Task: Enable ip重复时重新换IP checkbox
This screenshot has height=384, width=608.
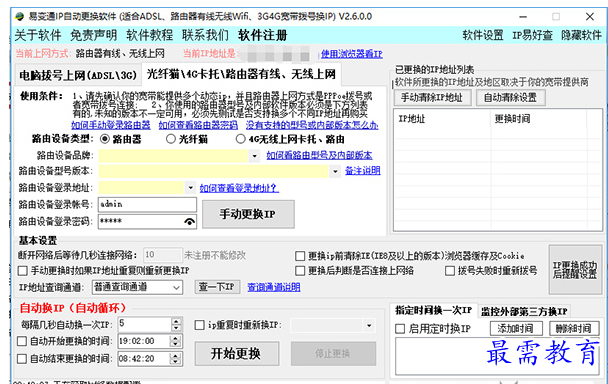Action: (x=199, y=325)
